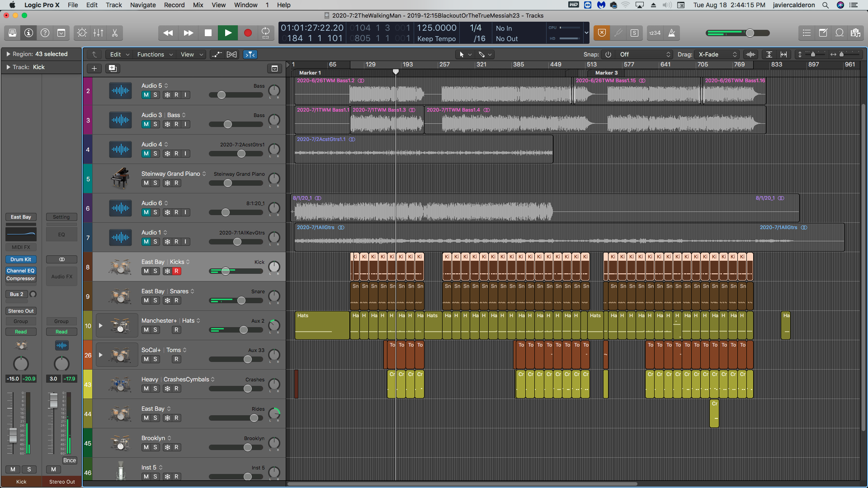
Task: Open the Library panel
Action: 12,33
